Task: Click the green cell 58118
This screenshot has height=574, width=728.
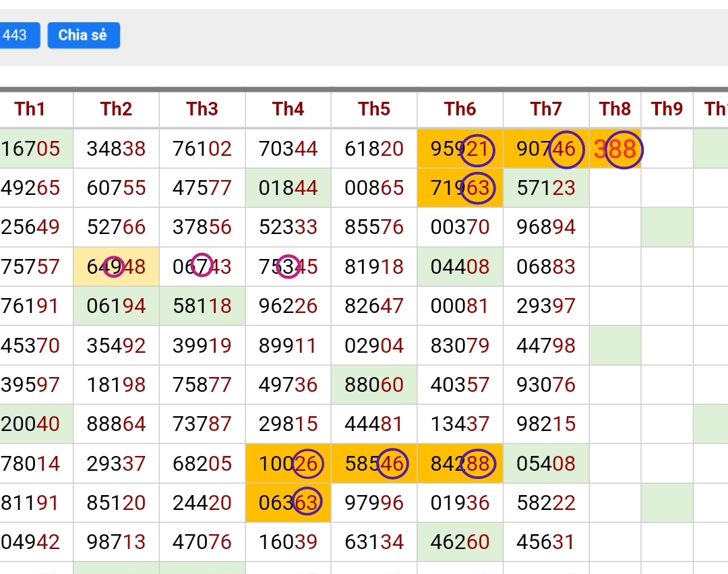Action: [x=202, y=306]
